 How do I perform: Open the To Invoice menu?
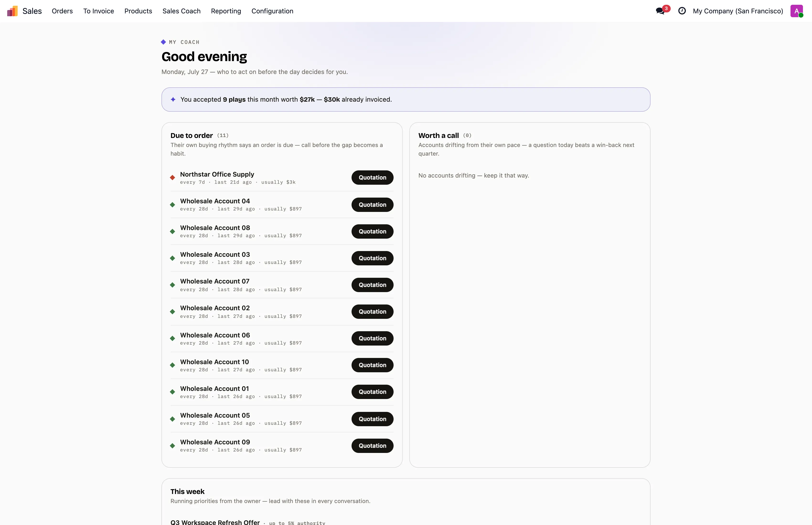pos(99,11)
